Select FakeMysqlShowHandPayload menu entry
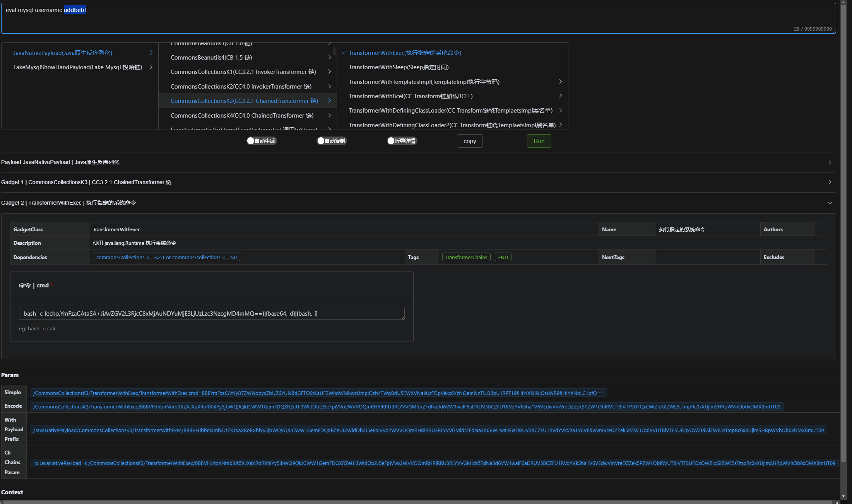852x504 pixels. (80, 67)
